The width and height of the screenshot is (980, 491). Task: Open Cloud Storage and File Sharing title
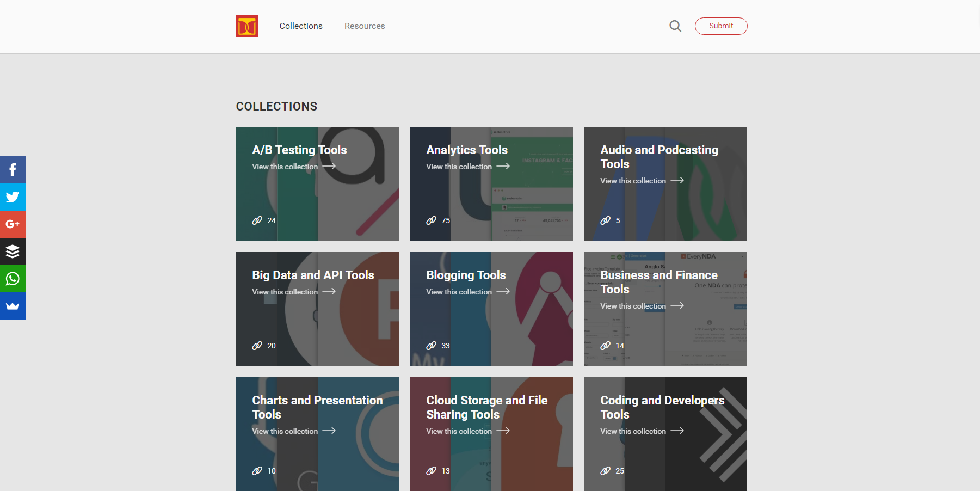(487, 407)
